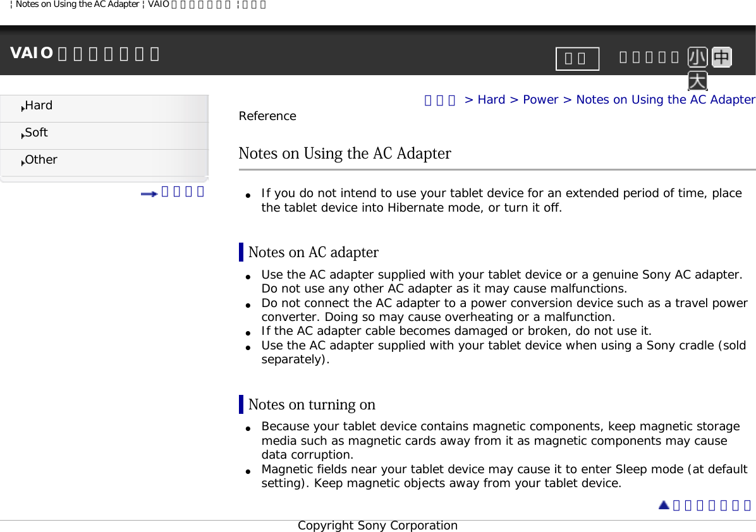The width and height of the screenshot is (756, 532).
Task: Click the Notes on Using the AC Adapter breadcrumb
Action: (666, 100)
